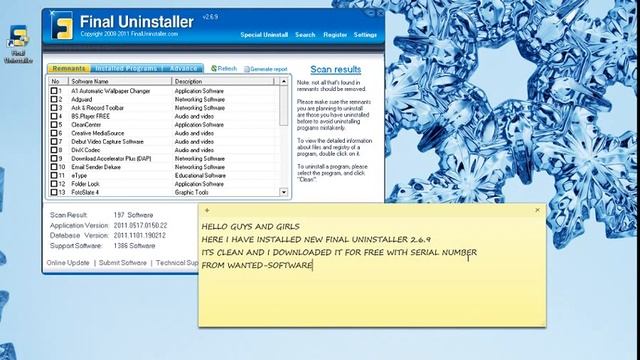Viewport: 640px width, 360px height.
Task: Check box for Adguard row
Action: tap(54, 99)
